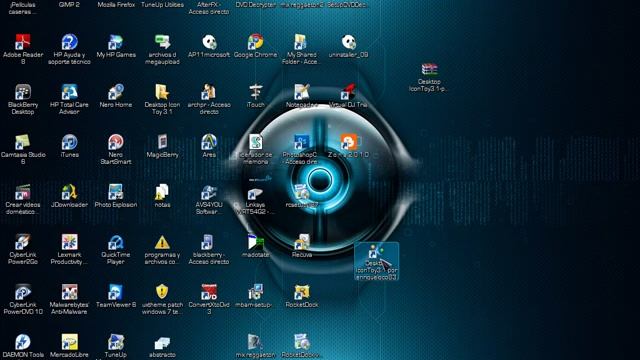Screen dimensions: 640x360
Task: Open liberador de memoria icon
Action: pyautogui.click(x=256, y=142)
